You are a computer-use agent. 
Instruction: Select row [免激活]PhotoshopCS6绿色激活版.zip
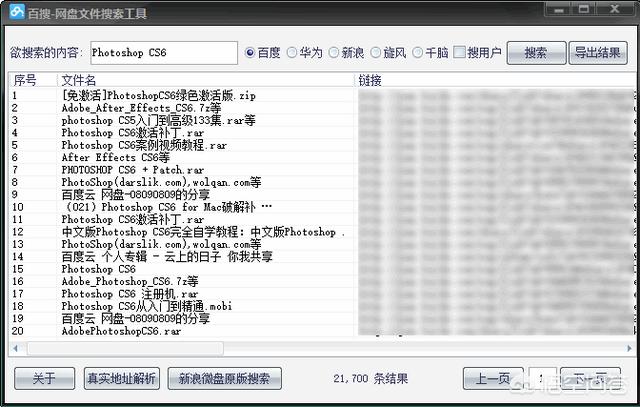[x=322, y=96]
